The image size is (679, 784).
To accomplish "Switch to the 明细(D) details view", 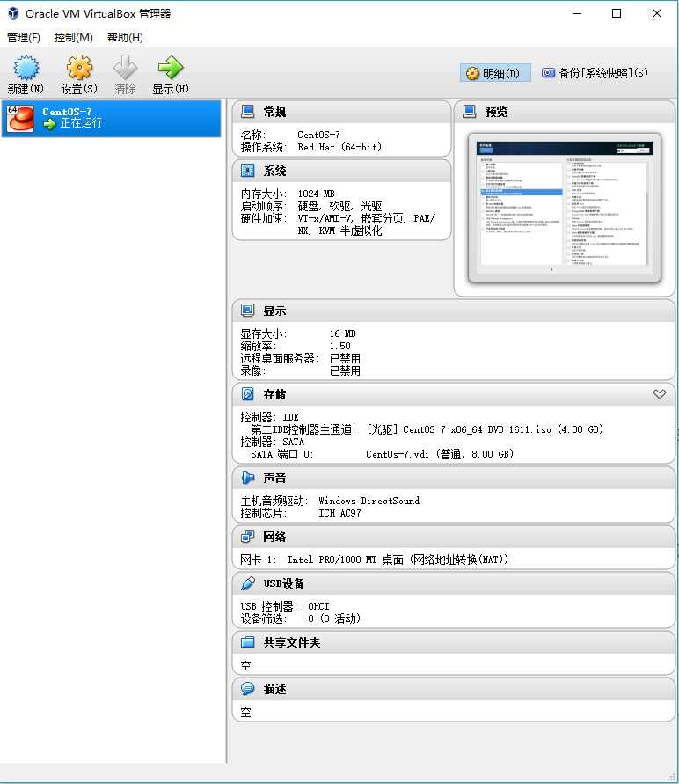I will (494, 74).
